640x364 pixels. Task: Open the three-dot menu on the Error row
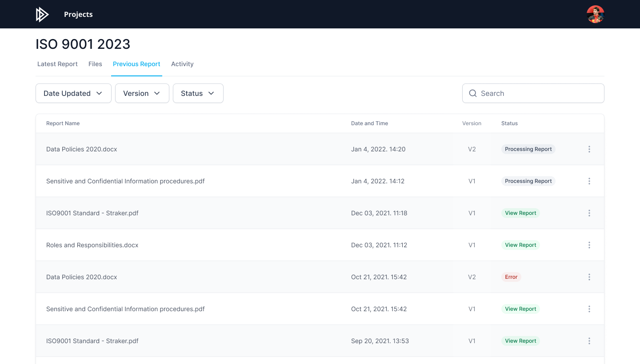tap(589, 277)
